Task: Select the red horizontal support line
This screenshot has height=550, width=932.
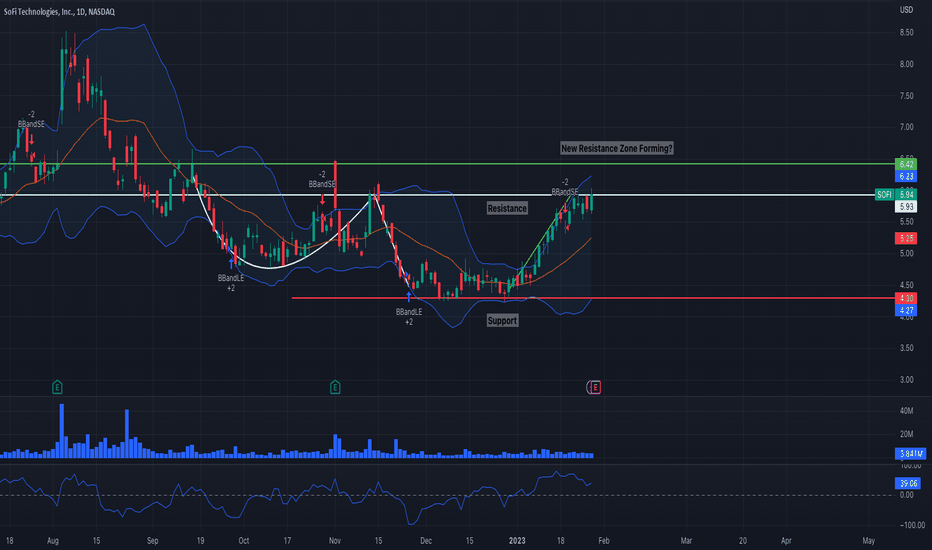Action: 593,298
